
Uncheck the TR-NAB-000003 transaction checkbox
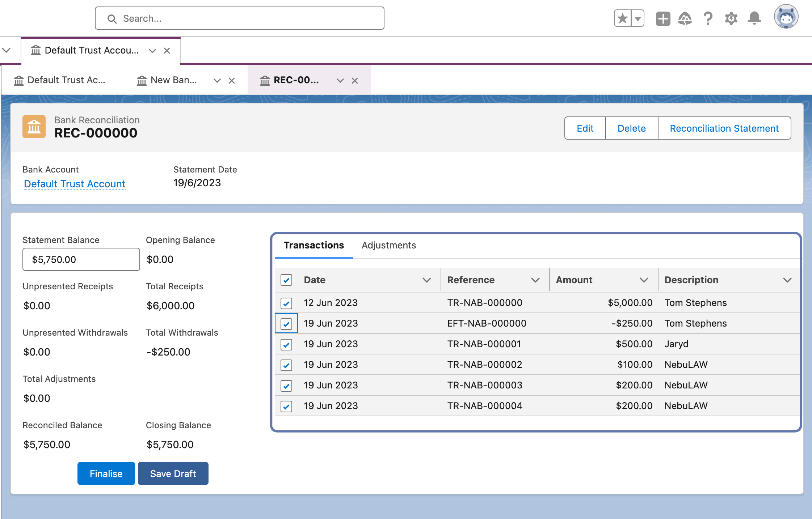click(x=286, y=386)
